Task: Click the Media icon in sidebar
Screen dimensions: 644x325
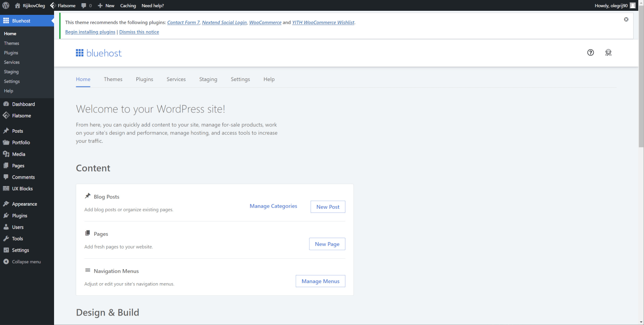Action: [6, 154]
